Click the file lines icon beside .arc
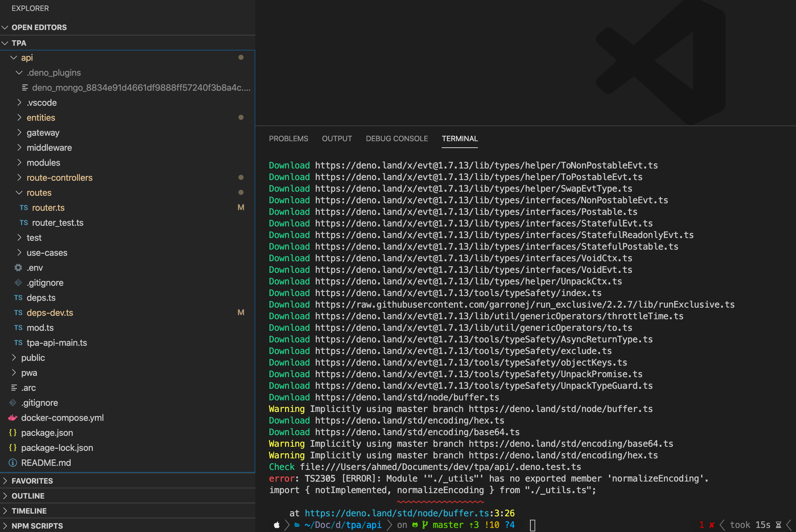This screenshot has height=532, width=796. (14, 388)
